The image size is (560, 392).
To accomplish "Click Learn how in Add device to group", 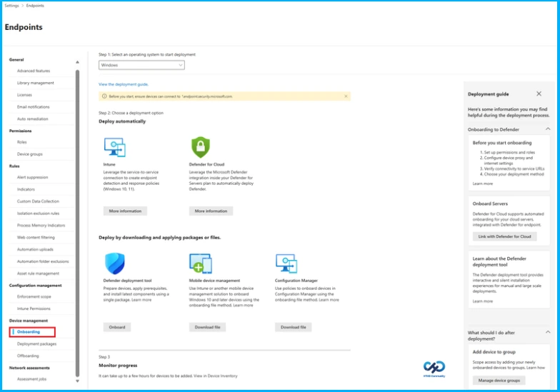I will 537,368.
